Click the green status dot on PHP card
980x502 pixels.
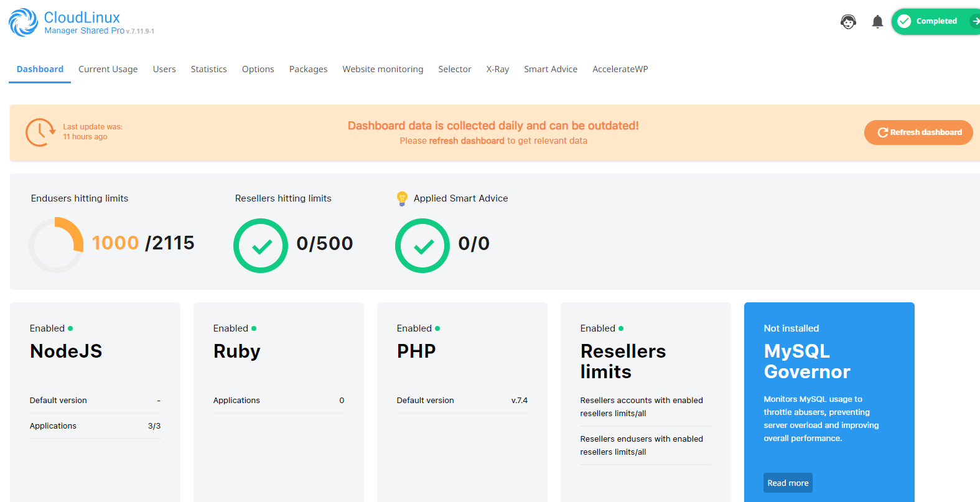pos(437,328)
